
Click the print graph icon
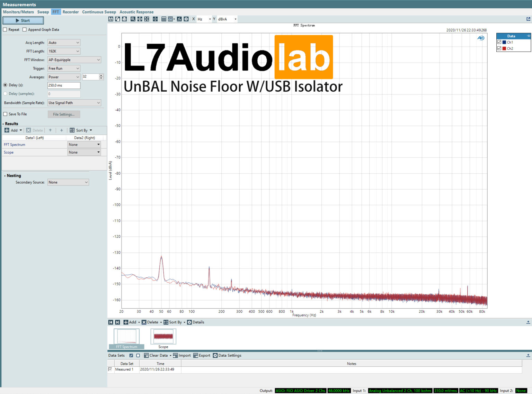[x=124, y=19]
